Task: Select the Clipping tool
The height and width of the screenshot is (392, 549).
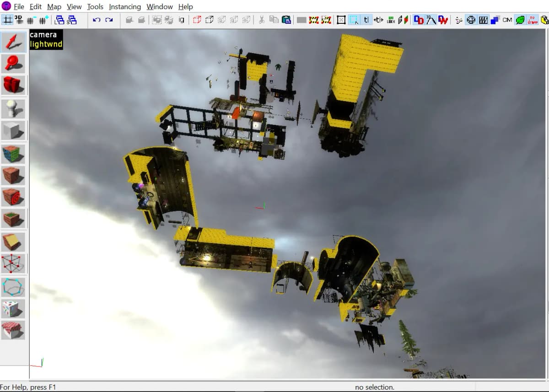Action: (x=13, y=242)
